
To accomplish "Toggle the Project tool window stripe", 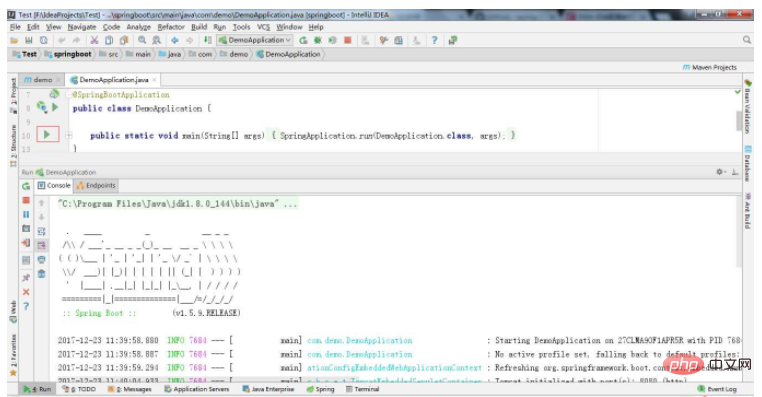I will point(13,96).
